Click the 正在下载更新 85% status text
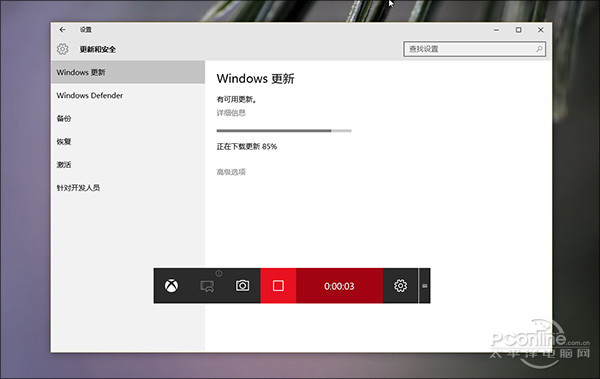Screen dimensions: 600x379 click(247, 146)
